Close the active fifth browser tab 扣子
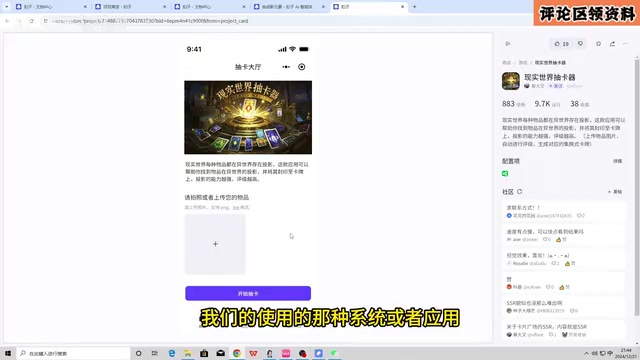640x360 pixels. [402, 7]
